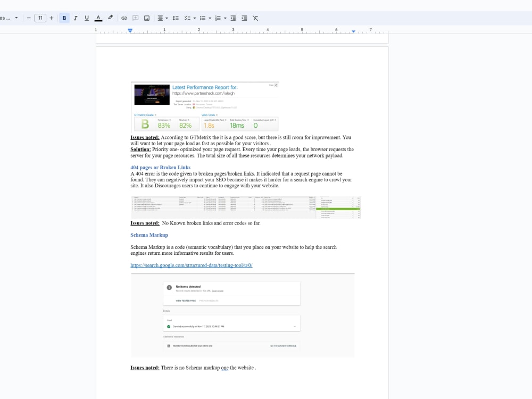Open highlight color pen tool
532x399 pixels.
pos(110,18)
